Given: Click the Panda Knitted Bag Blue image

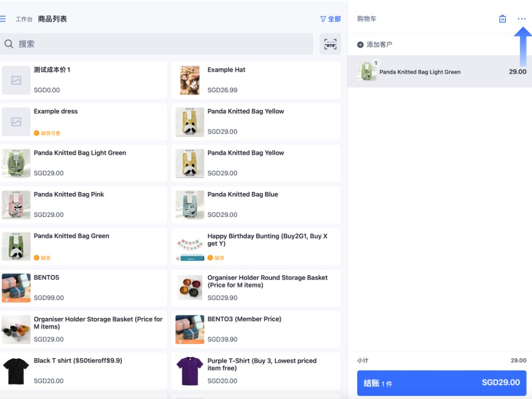Looking at the screenshot, I should click(190, 205).
